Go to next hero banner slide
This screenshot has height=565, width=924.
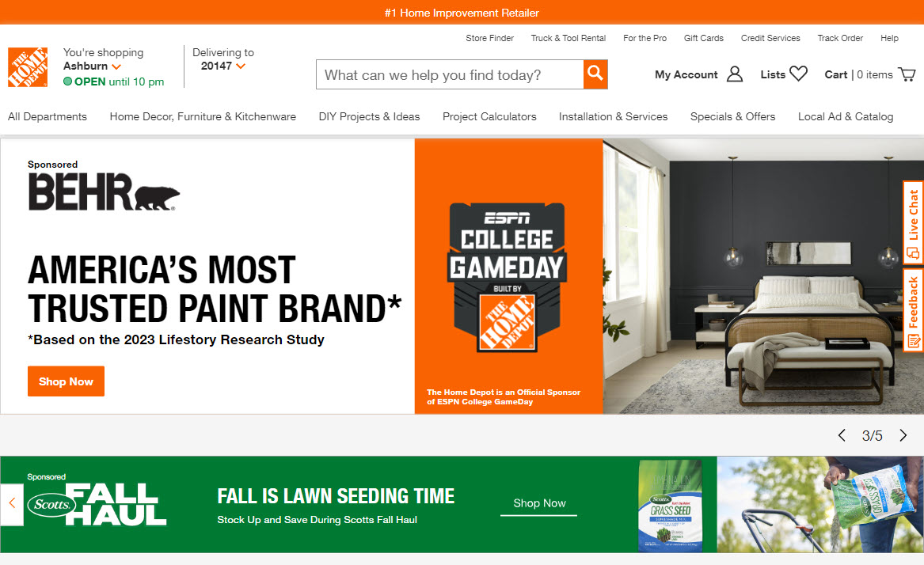[903, 435]
